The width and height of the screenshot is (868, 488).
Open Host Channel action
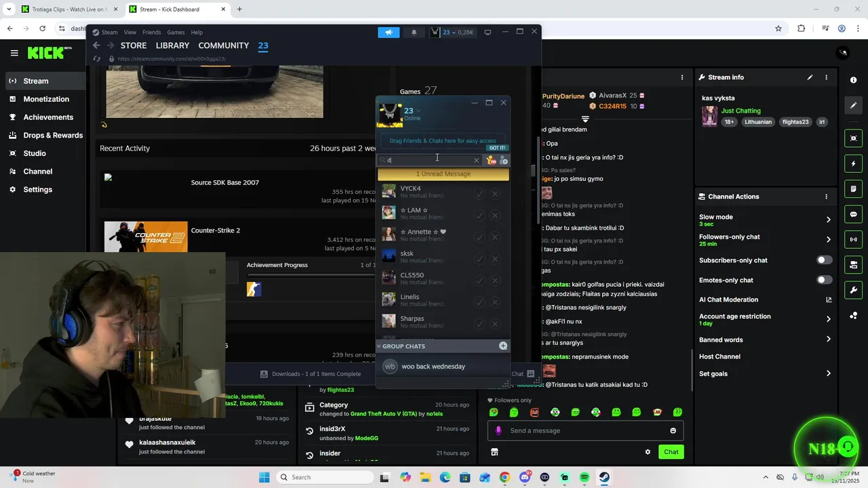click(719, 357)
